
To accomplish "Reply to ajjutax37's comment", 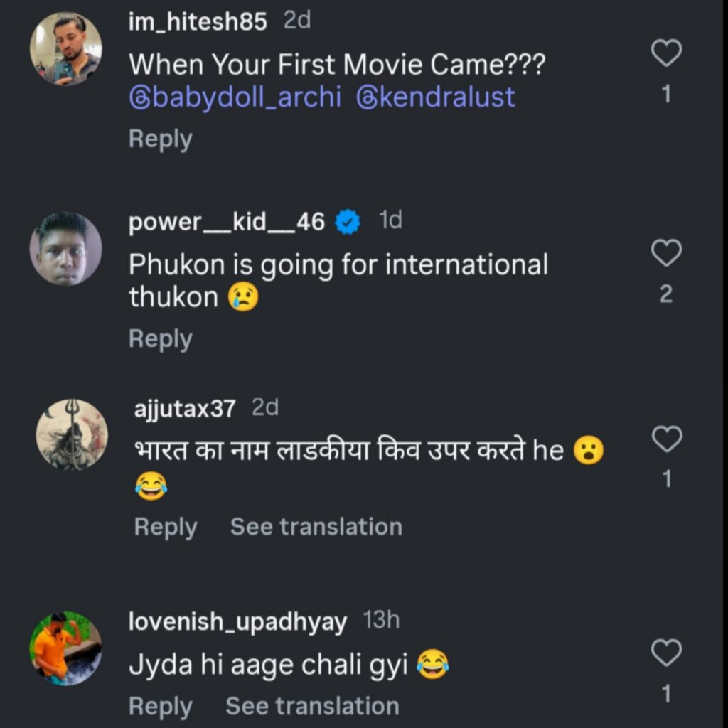I will click(165, 527).
